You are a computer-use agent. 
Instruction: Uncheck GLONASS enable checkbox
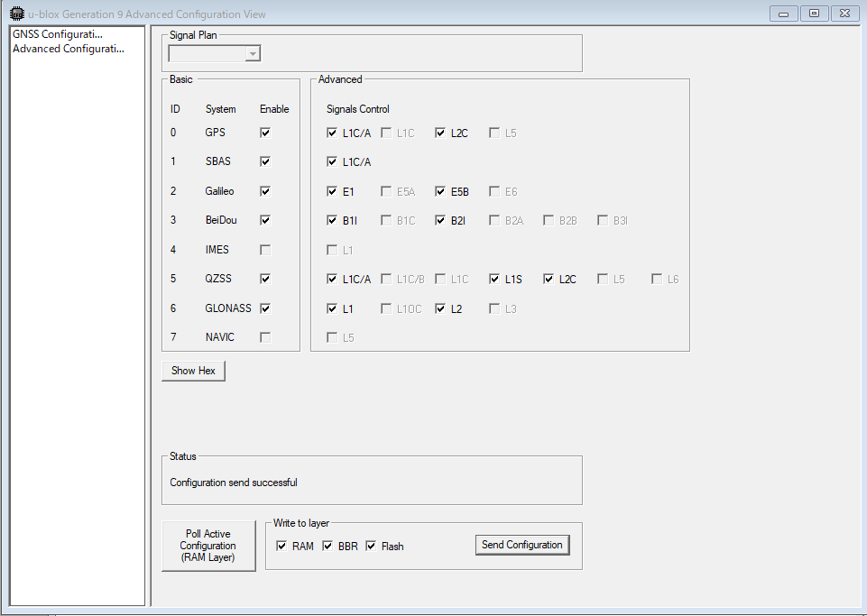[265, 308]
